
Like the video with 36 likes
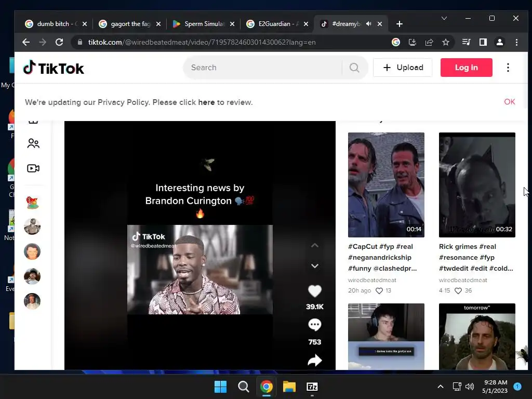(x=458, y=290)
